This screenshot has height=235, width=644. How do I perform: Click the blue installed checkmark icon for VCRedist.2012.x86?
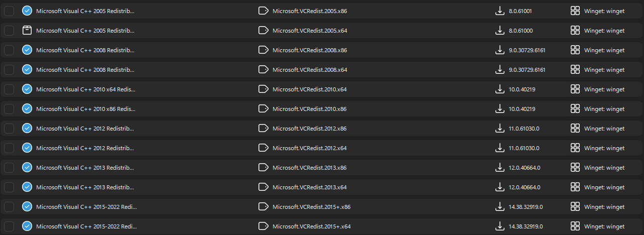click(27, 129)
